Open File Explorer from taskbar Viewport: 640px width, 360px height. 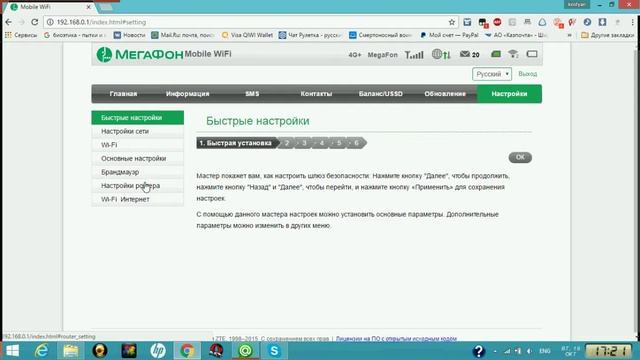tap(71, 351)
